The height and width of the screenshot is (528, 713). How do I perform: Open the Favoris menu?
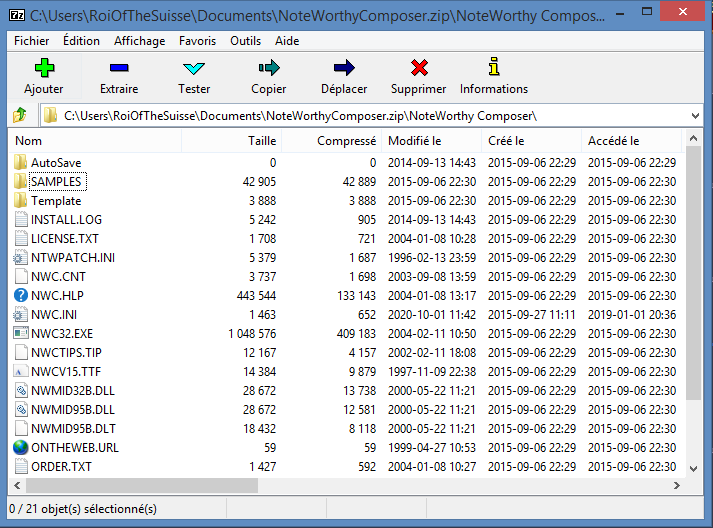198,41
